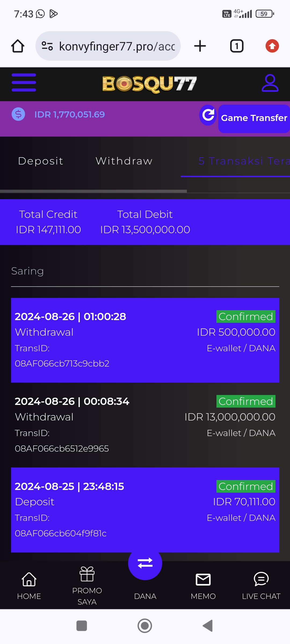Viewport: 290px width, 644px height.
Task: Switch to the Deposit tab
Action: tap(41, 161)
